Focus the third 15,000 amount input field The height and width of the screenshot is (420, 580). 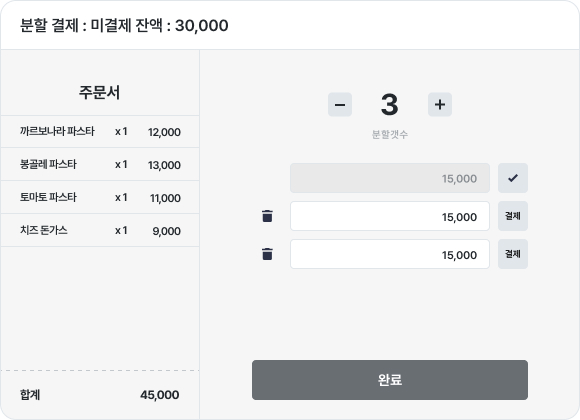pyautogui.click(x=390, y=254)
